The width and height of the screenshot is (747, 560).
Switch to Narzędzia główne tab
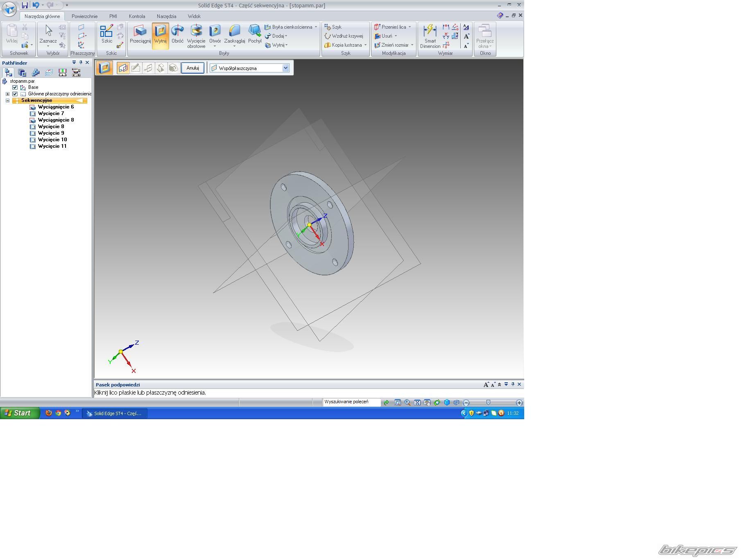[x=42, y=16]
